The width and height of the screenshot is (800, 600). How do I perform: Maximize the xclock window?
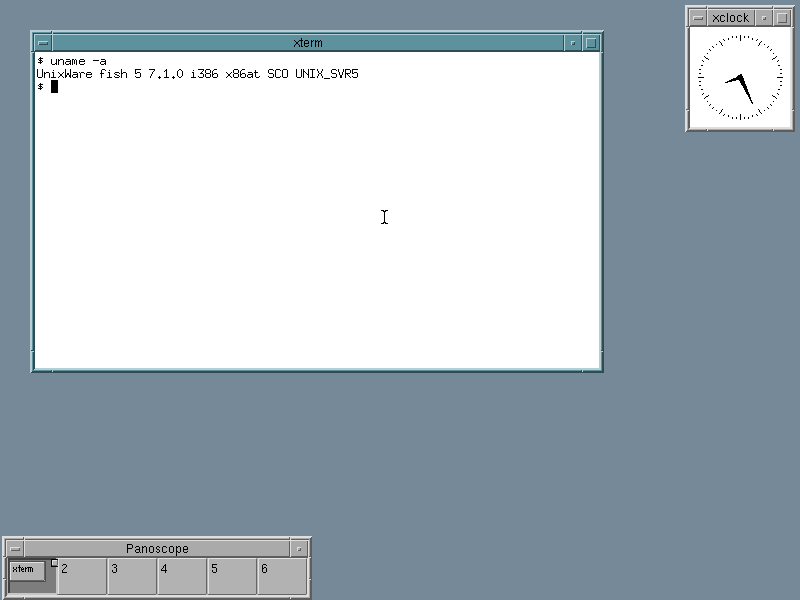point(782,18)
